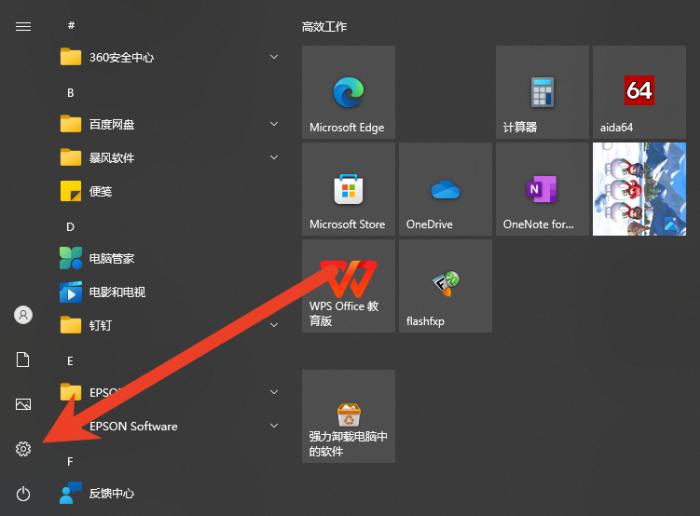
Task: Open the EPSON Software folder
Action: pos(170,426)
